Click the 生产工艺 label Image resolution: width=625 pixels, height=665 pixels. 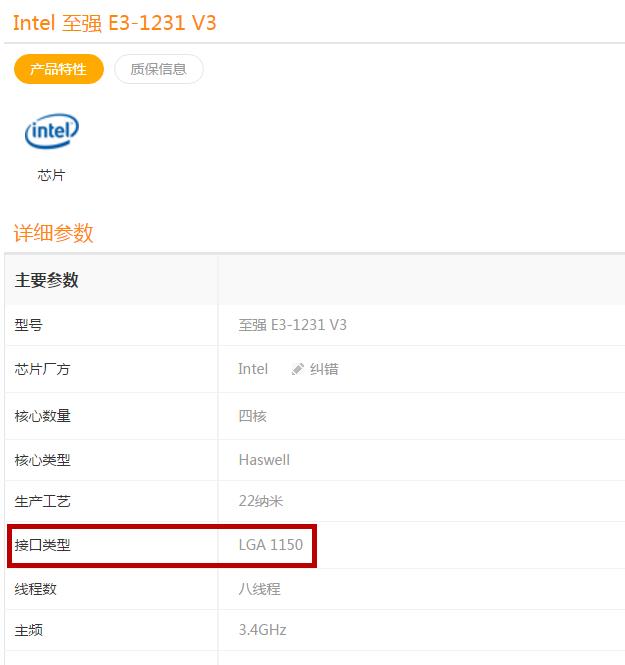42,501
